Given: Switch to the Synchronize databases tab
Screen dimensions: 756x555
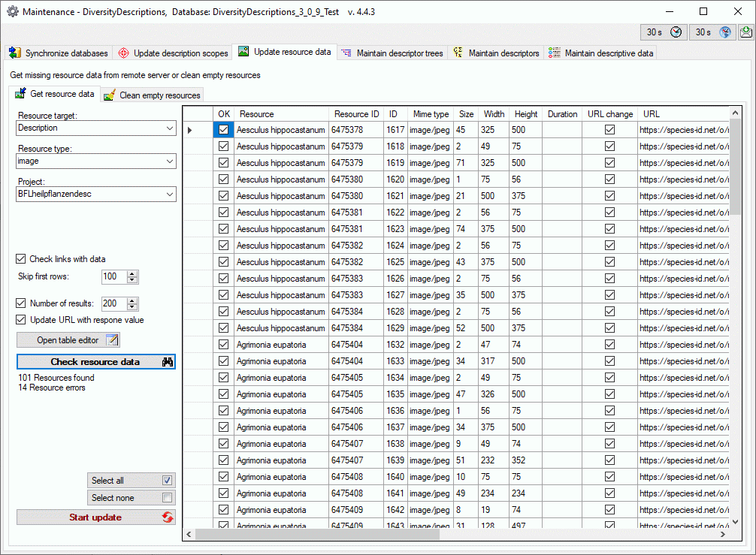Looking at the screenshot, I should pyautogui.click(x=59, y=53).
